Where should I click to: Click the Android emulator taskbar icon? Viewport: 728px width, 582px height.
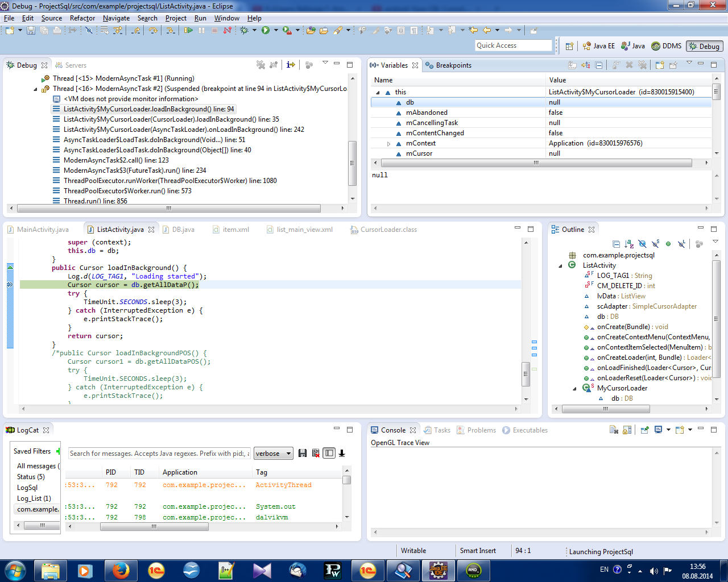pos(473,570)
